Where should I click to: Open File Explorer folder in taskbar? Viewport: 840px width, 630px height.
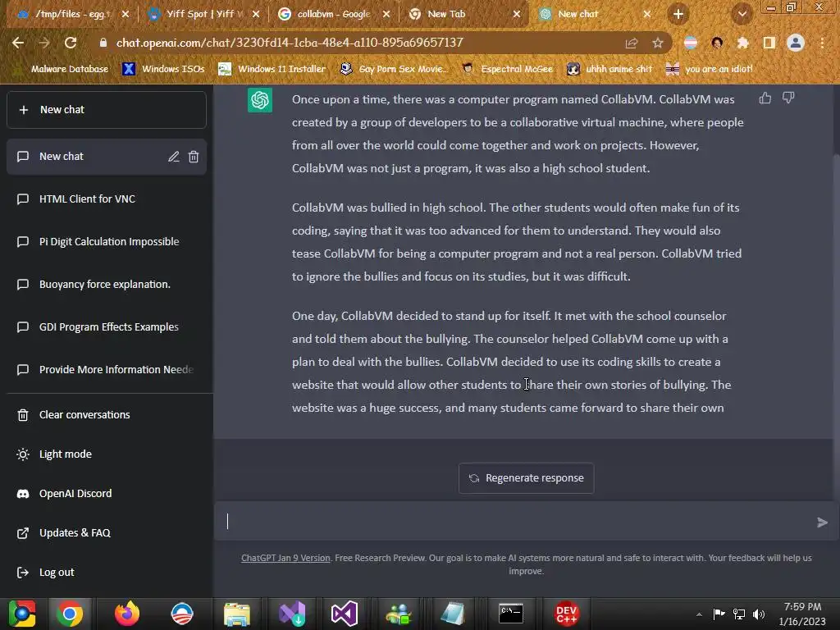pos(237,614)
